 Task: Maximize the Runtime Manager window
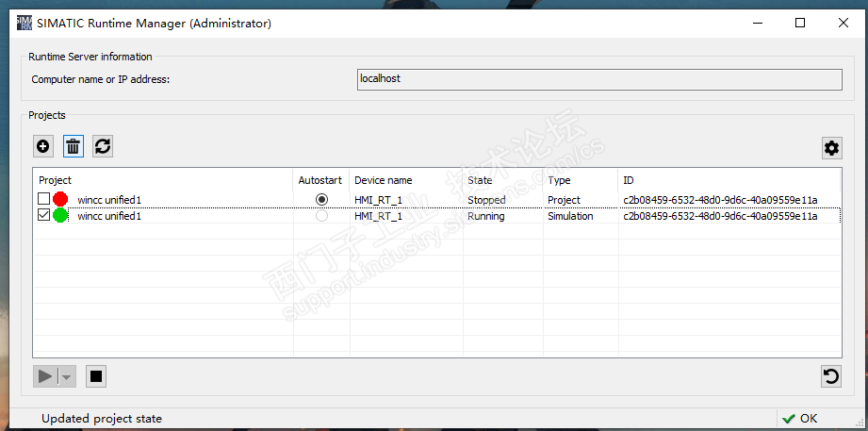800,24
